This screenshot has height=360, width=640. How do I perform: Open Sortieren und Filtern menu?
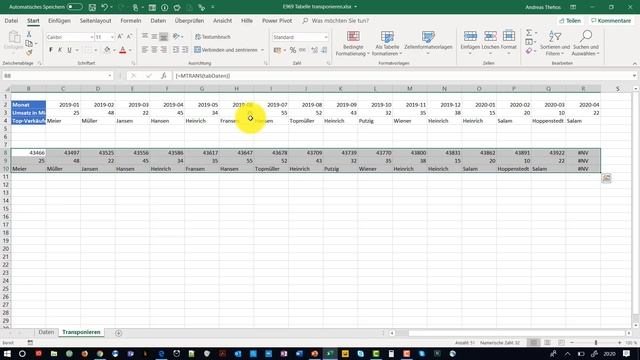[x=555, y=43]
